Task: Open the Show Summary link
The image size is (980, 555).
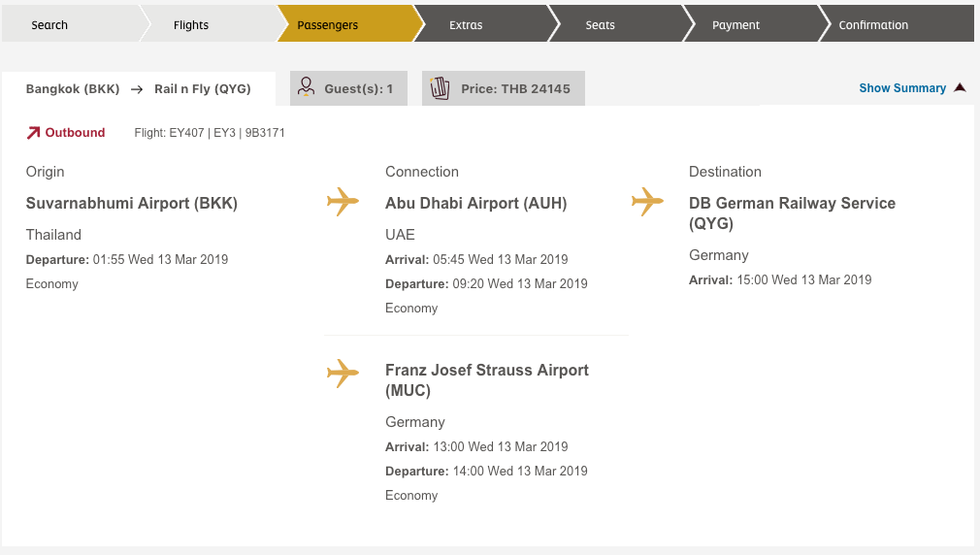Action: pos(902,88)
